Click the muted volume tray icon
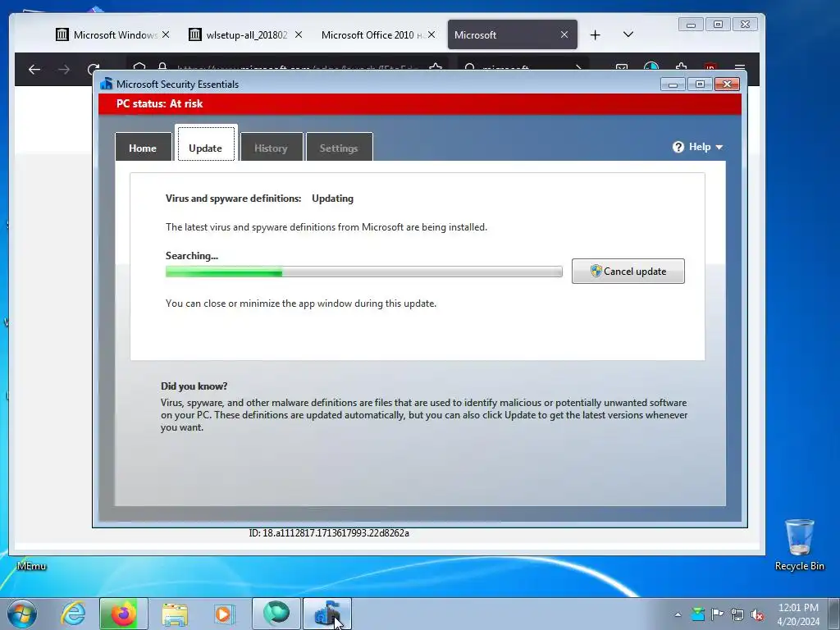 757,614
